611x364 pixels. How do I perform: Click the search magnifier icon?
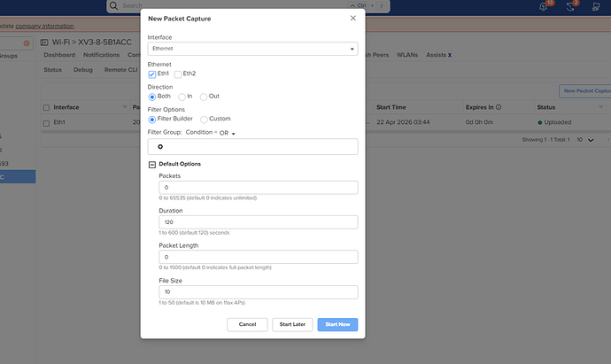point(113,5)
